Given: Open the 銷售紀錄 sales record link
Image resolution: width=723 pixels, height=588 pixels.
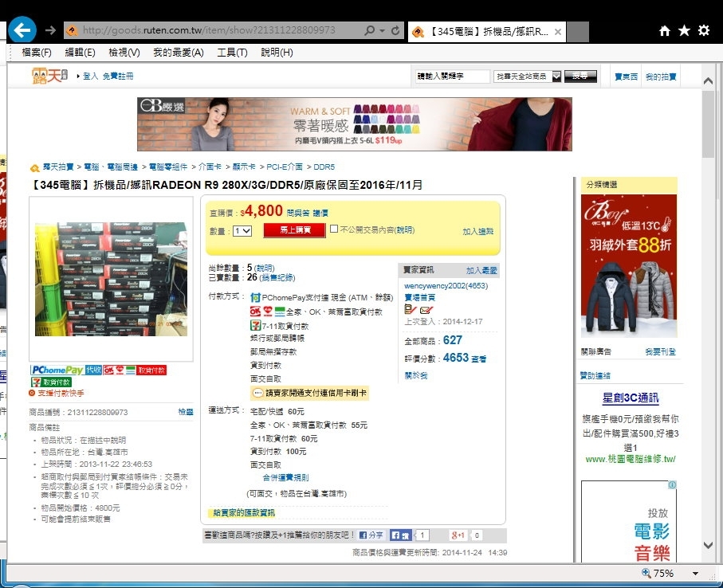Looking at the screenshot, I should tap(277, 277).
